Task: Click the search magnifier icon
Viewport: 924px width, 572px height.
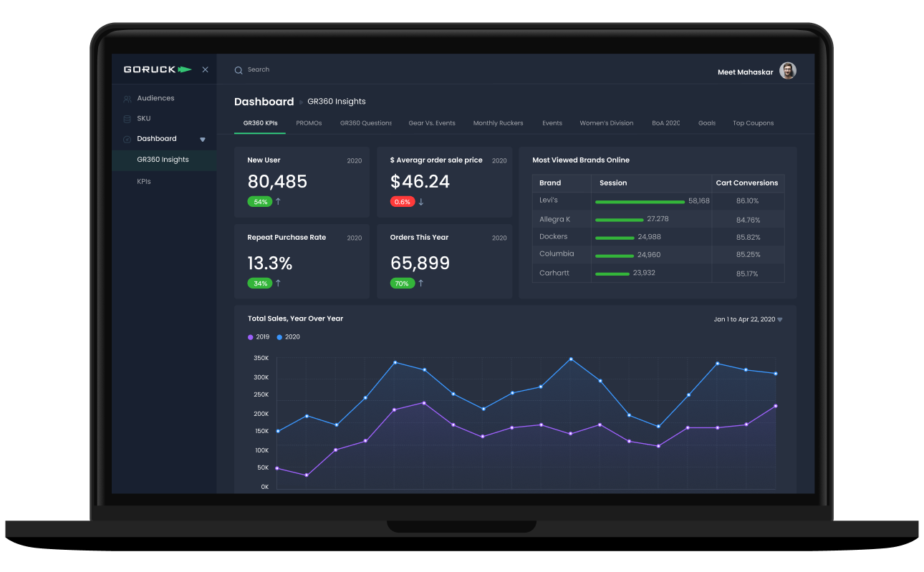Action: [239, 69]
